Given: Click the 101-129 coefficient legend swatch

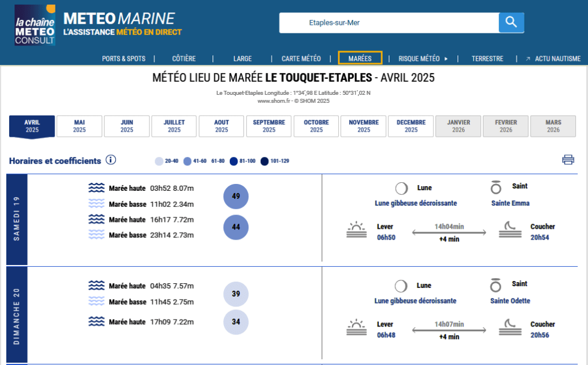Looking at the screenshot, I should (265, 162).
